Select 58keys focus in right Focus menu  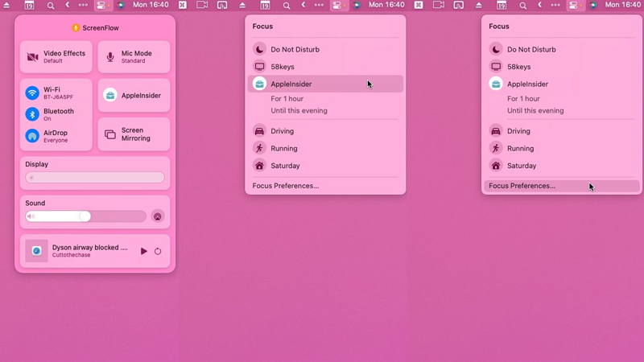click(x=561, y=67)
